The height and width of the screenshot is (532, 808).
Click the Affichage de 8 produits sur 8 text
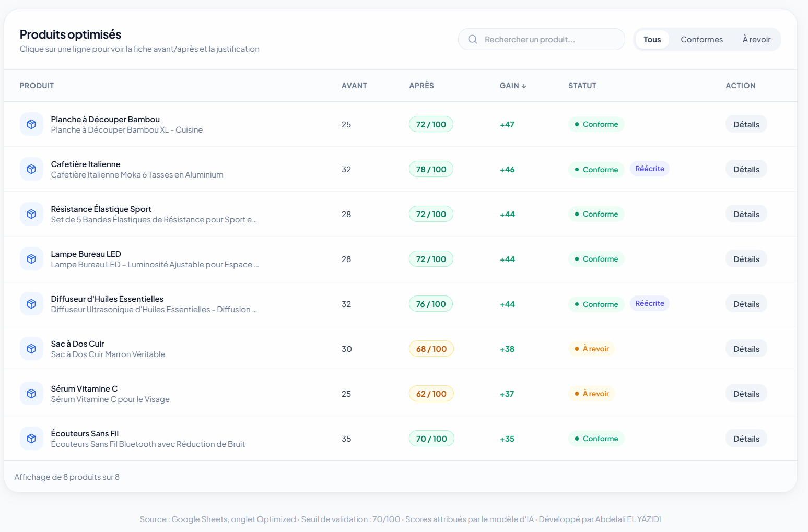click(67, 477)
